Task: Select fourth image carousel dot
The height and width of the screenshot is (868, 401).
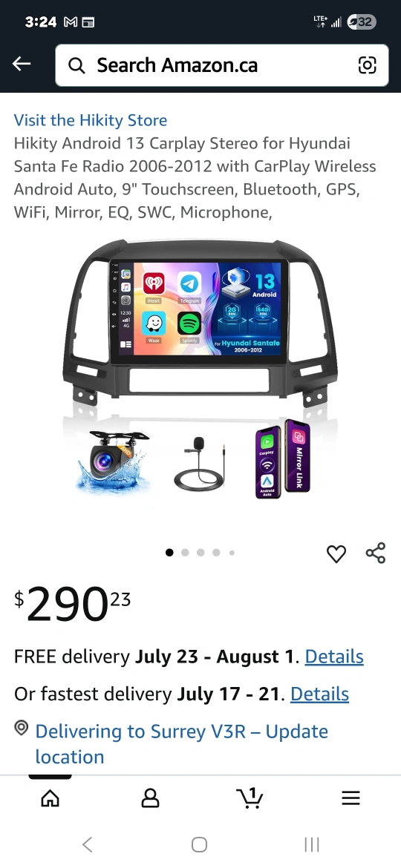Action: [216, 553]
